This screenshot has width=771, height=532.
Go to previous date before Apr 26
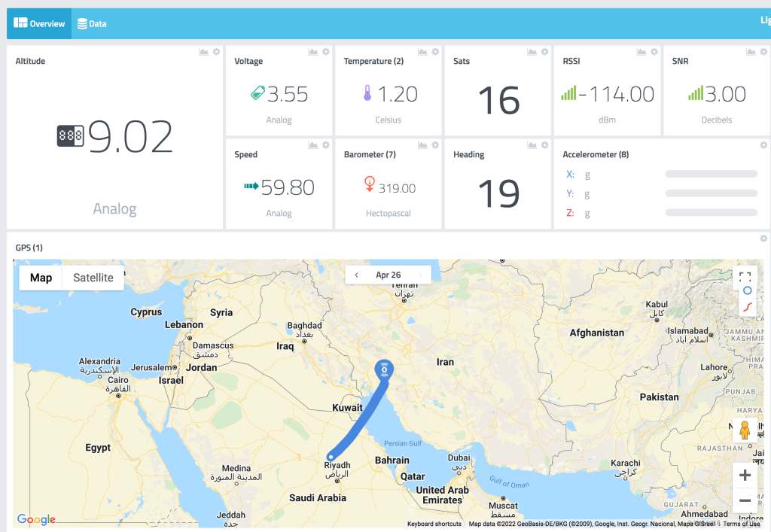tap(356, 275)
